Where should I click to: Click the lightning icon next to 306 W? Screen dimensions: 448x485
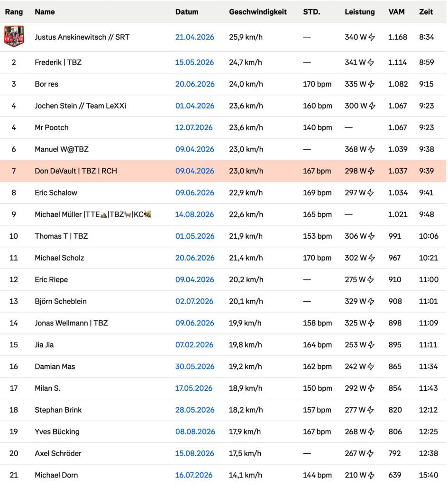[371, 236]
